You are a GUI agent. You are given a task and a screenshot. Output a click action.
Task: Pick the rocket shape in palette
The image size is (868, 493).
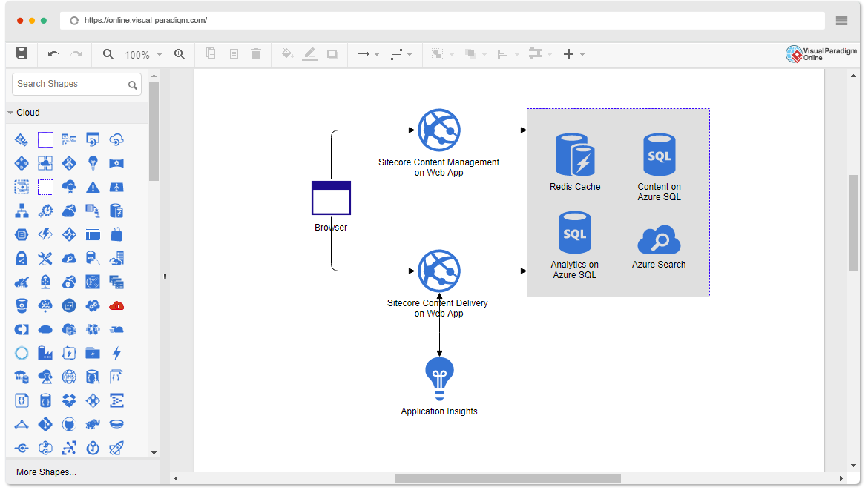116,448
